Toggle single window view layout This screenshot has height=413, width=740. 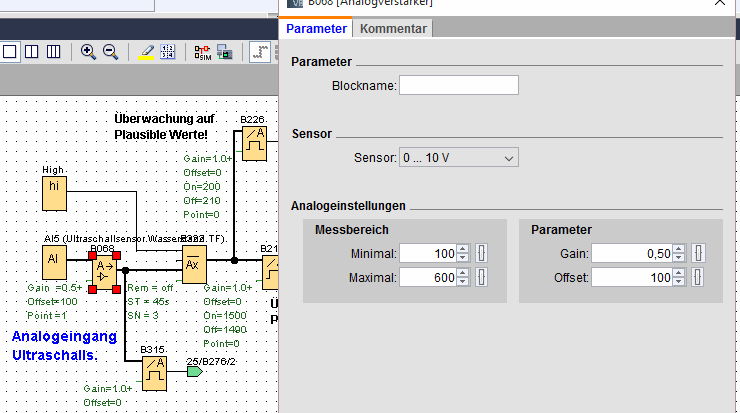pos(10,51)
